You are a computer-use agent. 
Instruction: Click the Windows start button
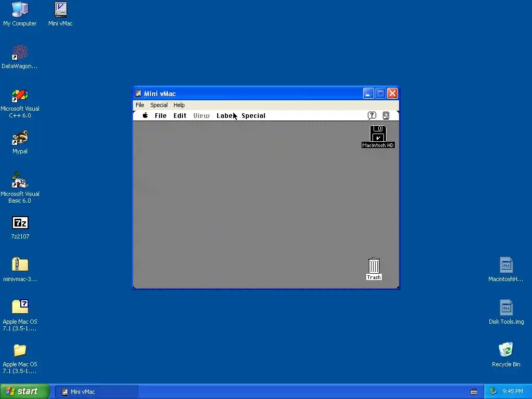25,392
